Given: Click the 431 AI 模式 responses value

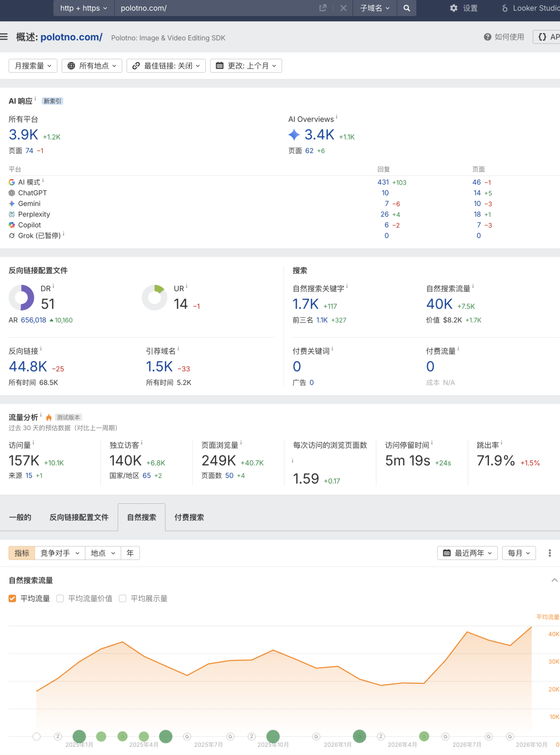Looking at the screenshot, I should [383, 182].
